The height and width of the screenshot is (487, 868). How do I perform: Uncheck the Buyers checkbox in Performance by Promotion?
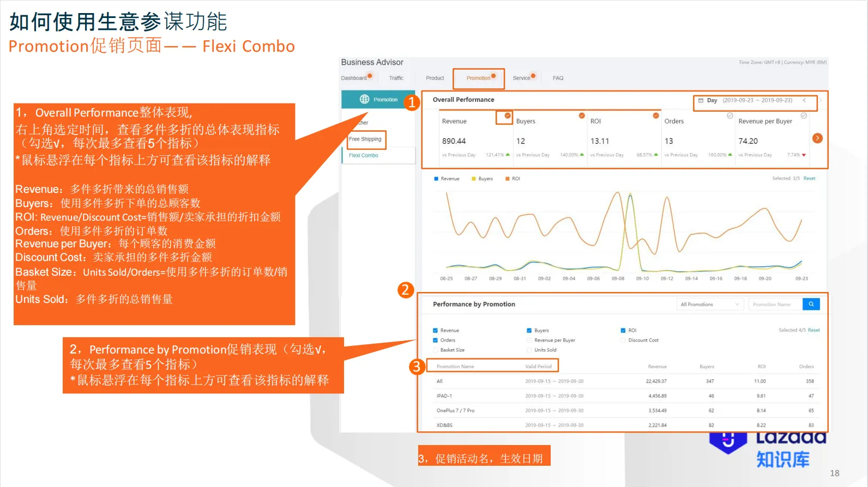pyautogui.click(x=529, y=331)
